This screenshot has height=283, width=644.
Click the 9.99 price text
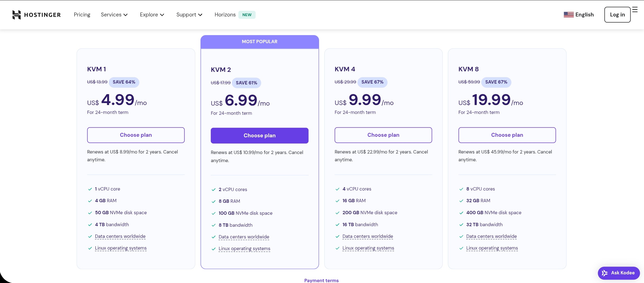coord(365,100)
